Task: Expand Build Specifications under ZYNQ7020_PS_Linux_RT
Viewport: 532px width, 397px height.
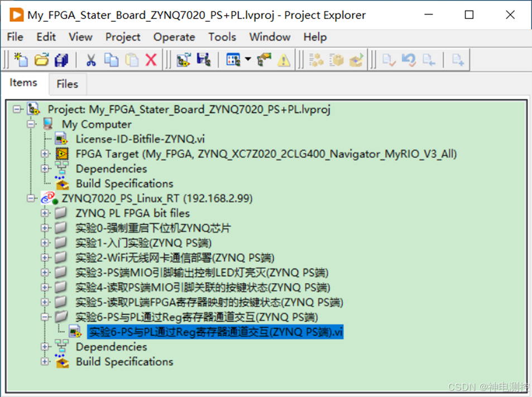Action: point(45,361)
